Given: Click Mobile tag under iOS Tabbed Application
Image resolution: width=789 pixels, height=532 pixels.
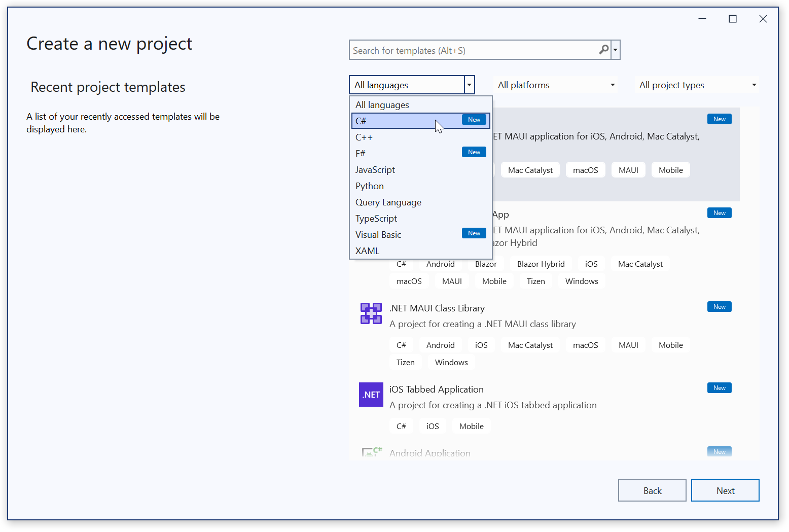Looking at the screenshot, I should tap(472, 427).
